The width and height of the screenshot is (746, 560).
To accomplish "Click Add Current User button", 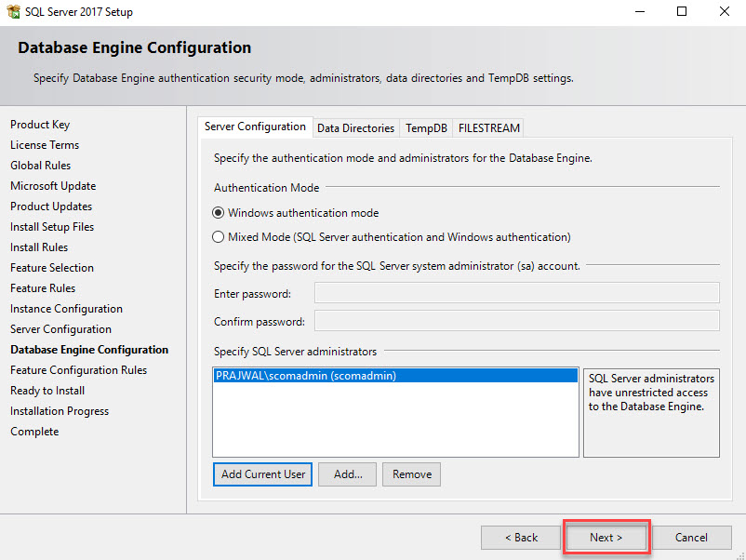I will tap(262, 474).
